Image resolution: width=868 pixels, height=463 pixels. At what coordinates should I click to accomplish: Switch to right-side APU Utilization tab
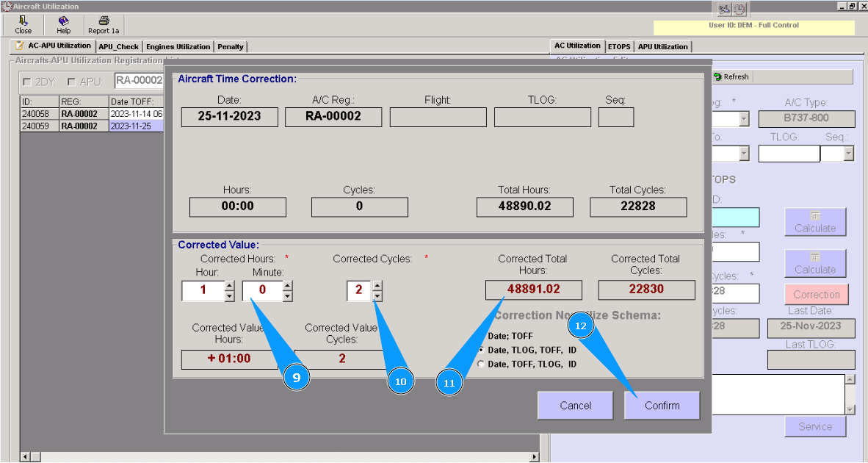662,47
